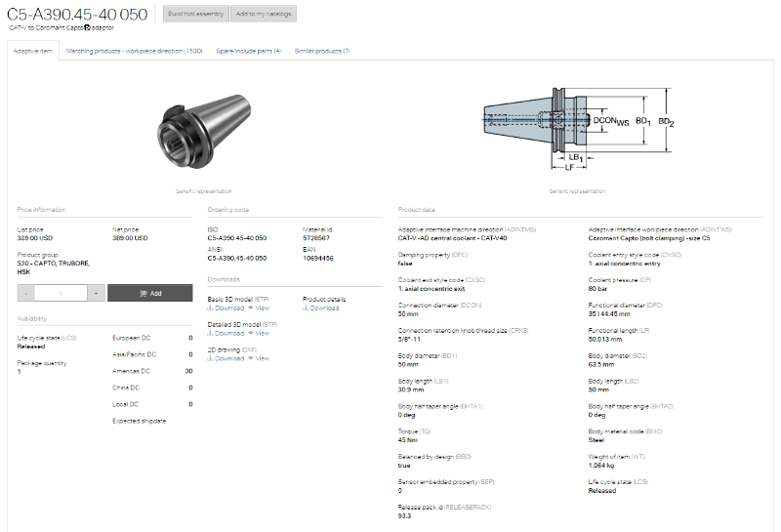
Task: Switch to the Similar products tab
Action: click(x=322, y=51)
